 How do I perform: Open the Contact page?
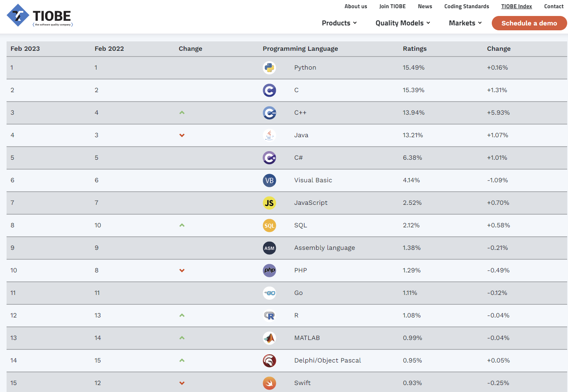click(x=554, y=6)
